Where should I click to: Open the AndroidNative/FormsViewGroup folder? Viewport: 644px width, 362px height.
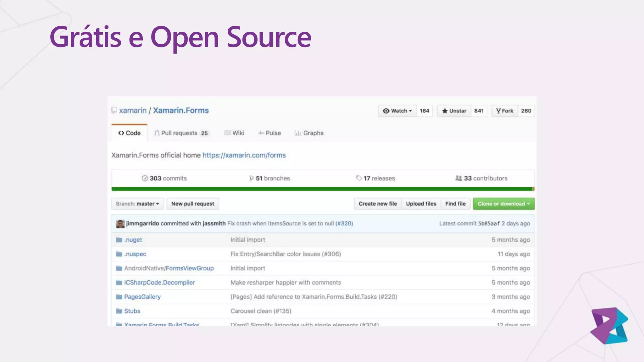[x=169, y=268]
